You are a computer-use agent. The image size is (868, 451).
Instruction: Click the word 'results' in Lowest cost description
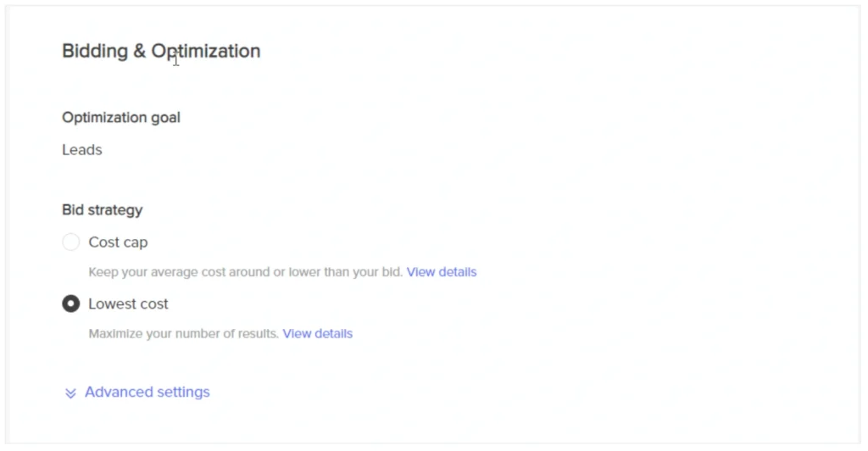point(260,334)
